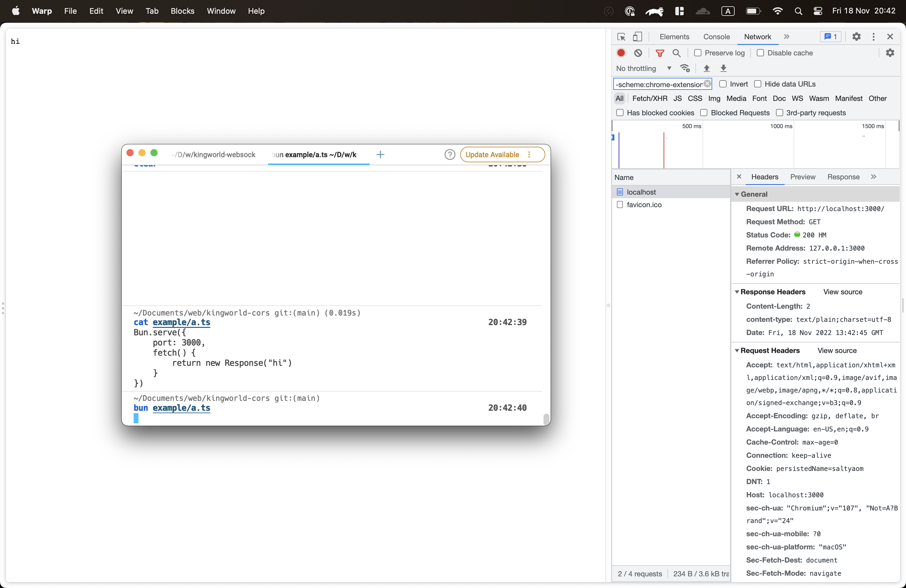
Task: Open menu-bar Spotlight search icon
Action: pos(798,11)
